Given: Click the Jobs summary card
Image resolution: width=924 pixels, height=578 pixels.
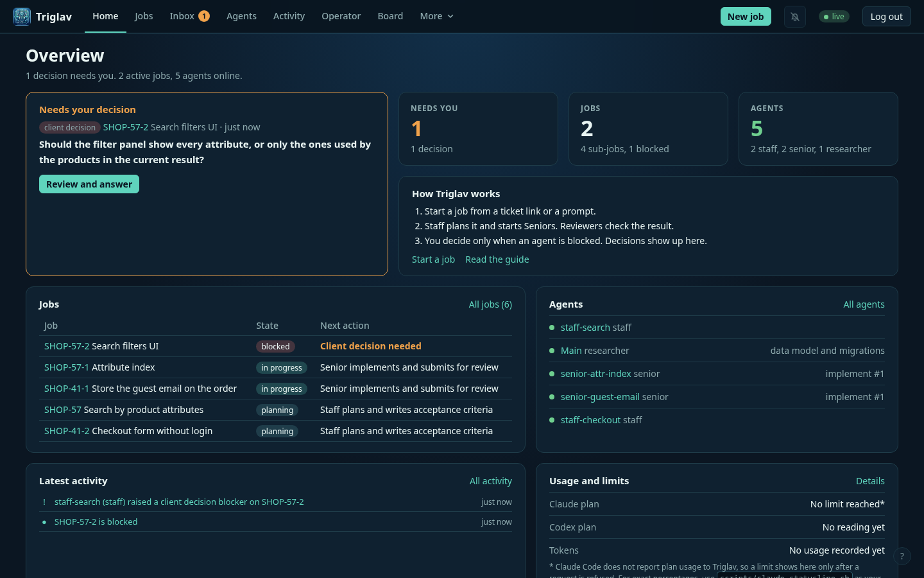Looking at the screenshot, I should pyautogui.click(x=648, y=129).
